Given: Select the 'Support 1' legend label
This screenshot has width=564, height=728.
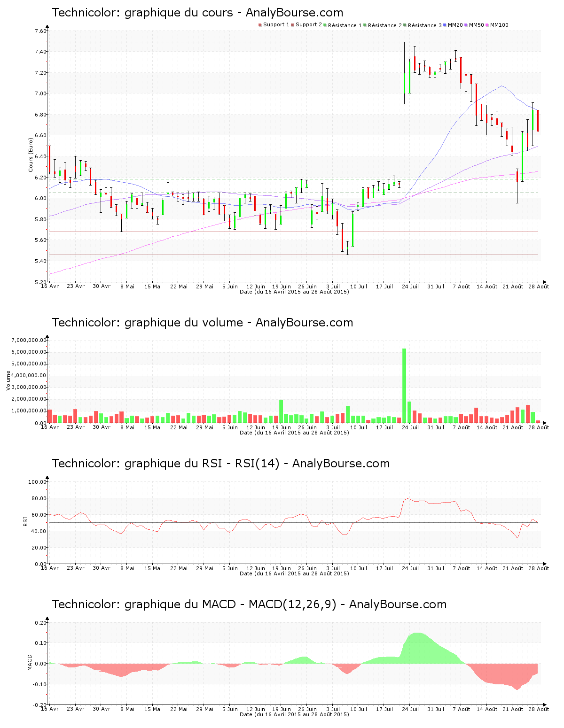Looking at the screenshot, I should click(276, 25).
